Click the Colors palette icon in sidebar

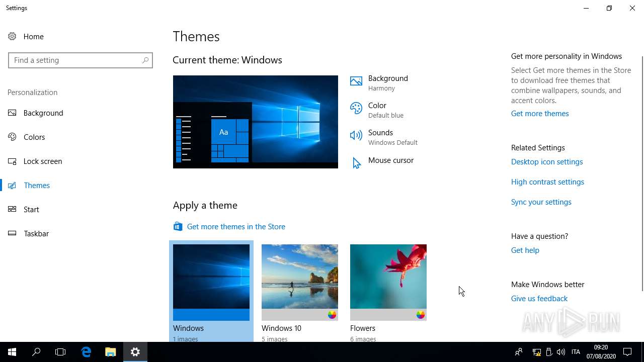pyautogui.click(x=12, y=137)
